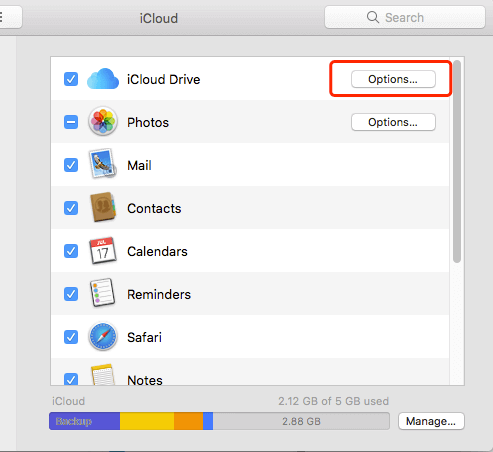493x452 pixels.
Task: Uncheck the Mail checkbox
Action: click(71, 165)
